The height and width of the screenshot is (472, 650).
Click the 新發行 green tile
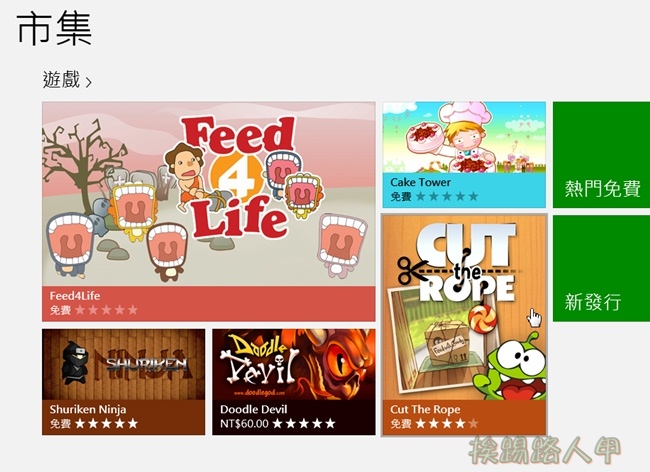[601, 268]
